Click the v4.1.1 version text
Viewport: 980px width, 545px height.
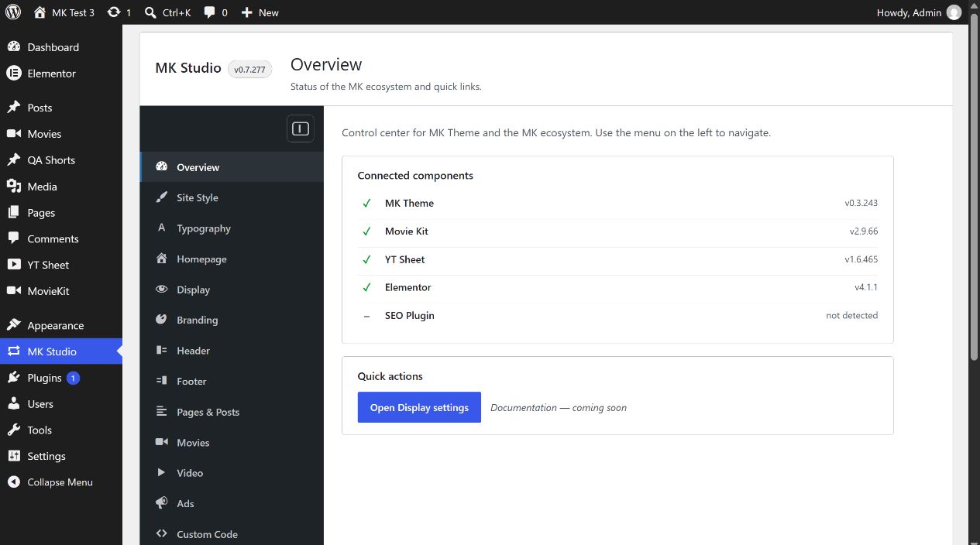[x=866, y=287]
